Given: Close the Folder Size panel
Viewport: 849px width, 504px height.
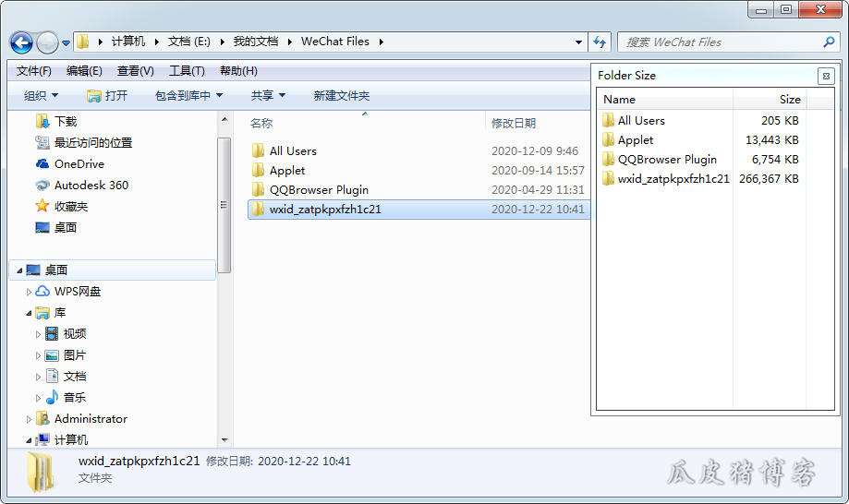Looking at the screenshot, I should coord(826,77).
